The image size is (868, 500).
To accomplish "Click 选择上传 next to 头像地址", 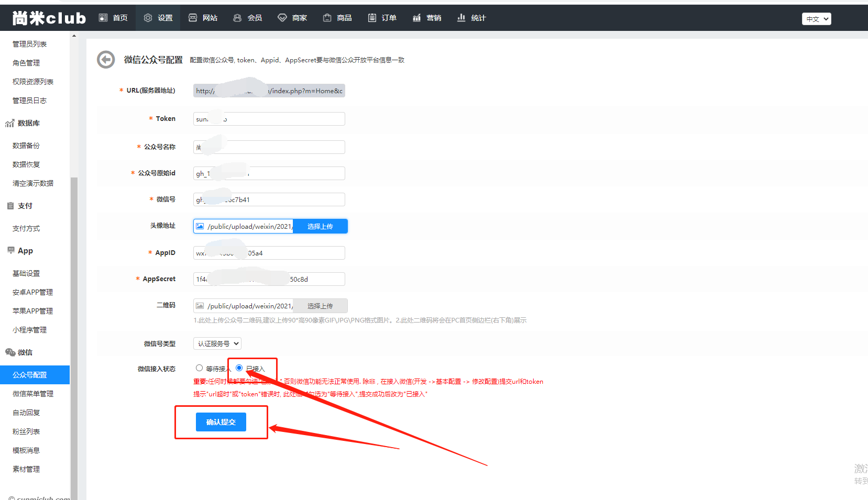I will pos(320,226).
